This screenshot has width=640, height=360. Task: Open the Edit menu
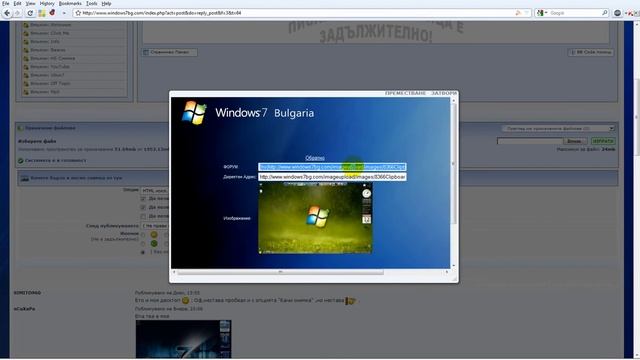click(17, 3)
